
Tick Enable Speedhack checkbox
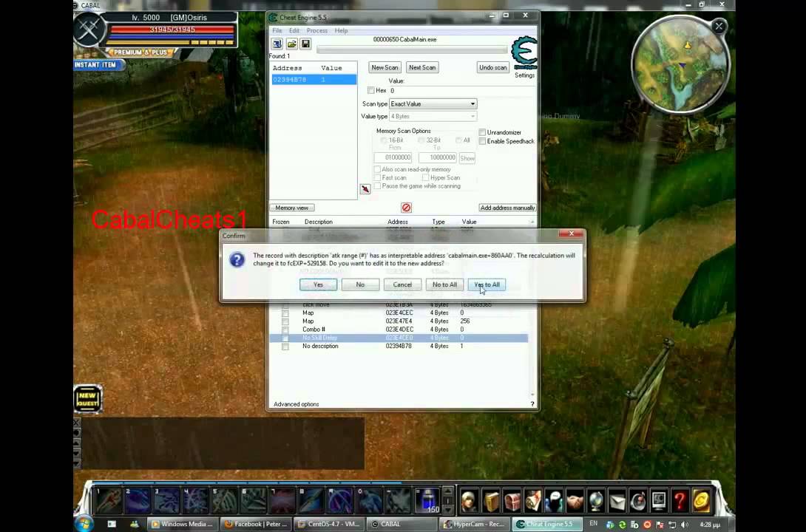click(x=482, y=141)
